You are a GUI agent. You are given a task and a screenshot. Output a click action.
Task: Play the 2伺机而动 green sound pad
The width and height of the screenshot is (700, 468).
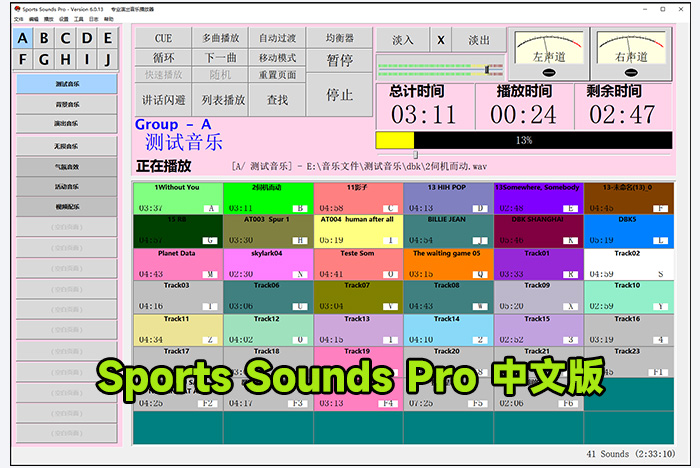point(268,198)
